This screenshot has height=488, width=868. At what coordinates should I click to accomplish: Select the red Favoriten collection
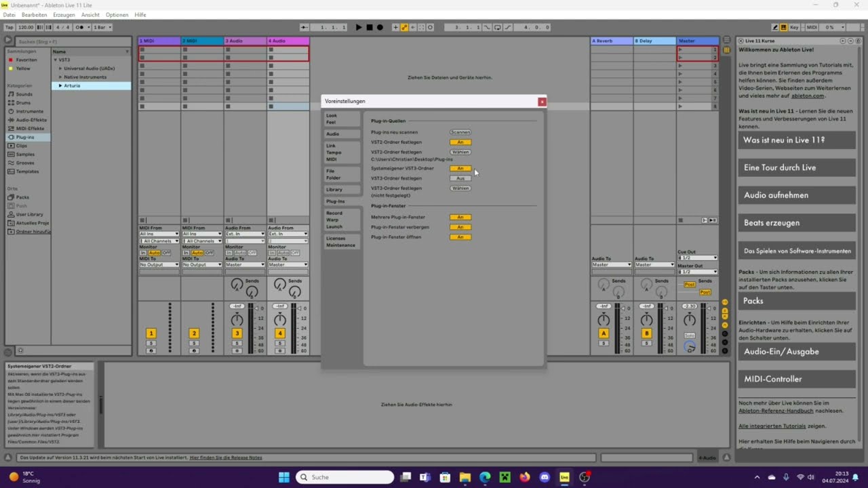[26, 60]
